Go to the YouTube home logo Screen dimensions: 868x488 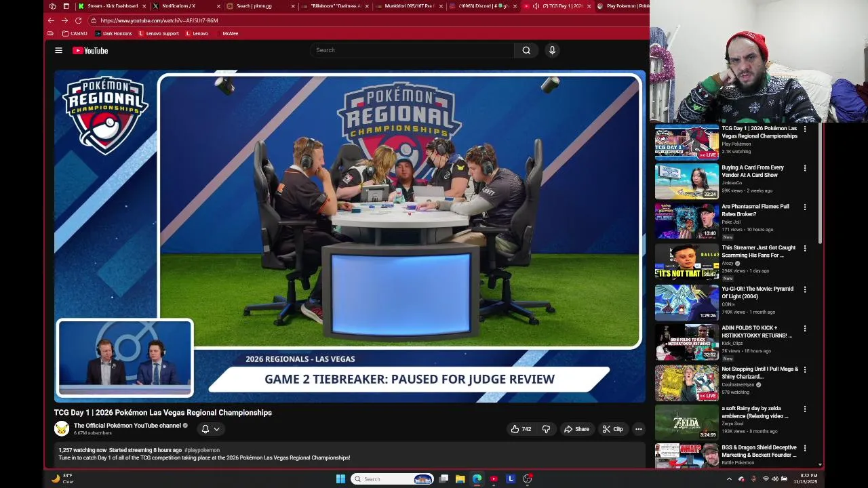tap(90, 50)
